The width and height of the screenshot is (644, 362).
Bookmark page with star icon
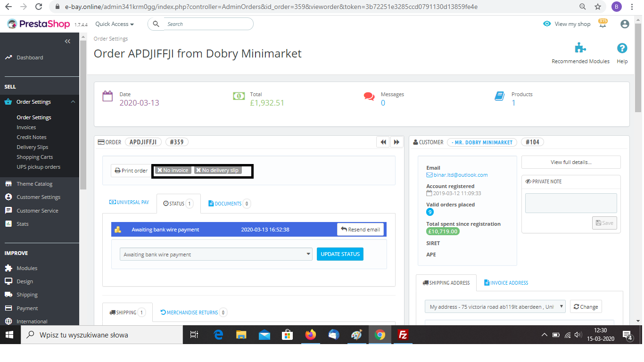point(598,7)
